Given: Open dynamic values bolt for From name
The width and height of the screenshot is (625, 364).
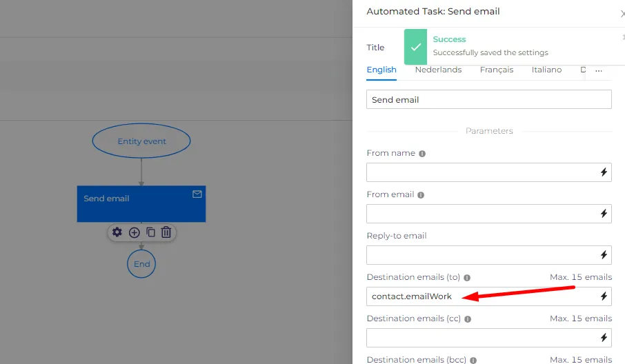Looking at the screenshot, I should click(x=604, y=172).
